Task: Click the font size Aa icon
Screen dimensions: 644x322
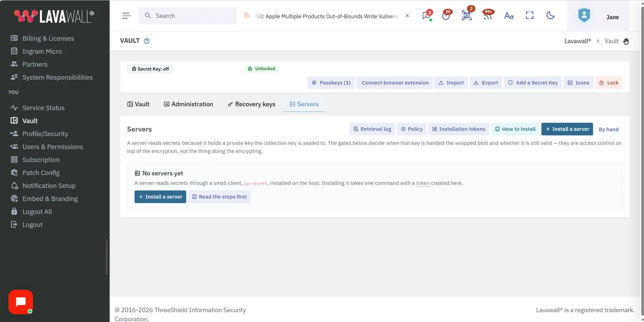Action: [x=509, y=16]
